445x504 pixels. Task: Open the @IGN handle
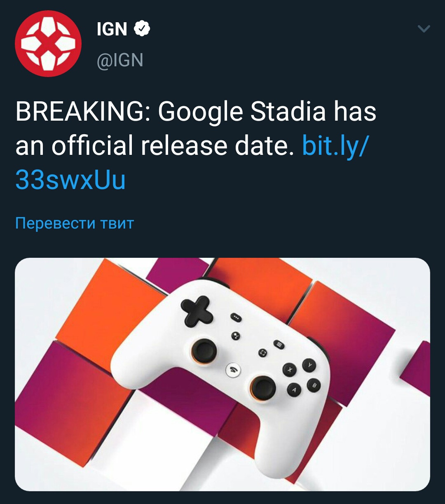120,61
